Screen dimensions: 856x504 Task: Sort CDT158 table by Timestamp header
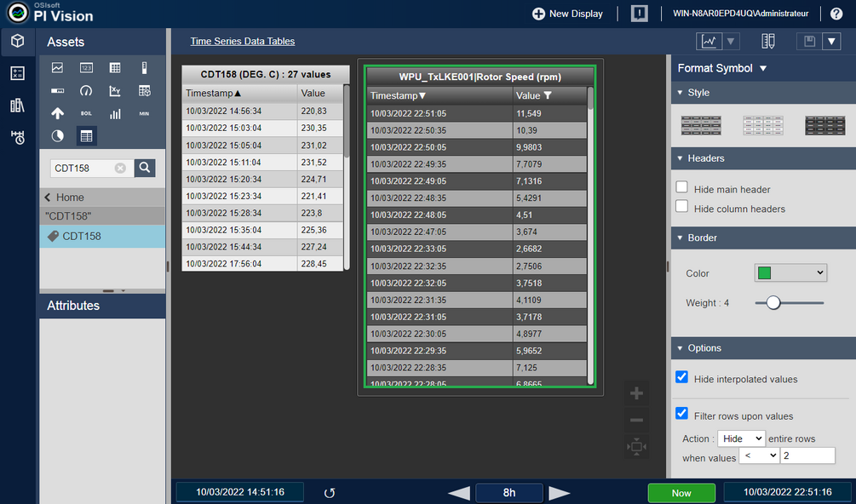point(213,94)
